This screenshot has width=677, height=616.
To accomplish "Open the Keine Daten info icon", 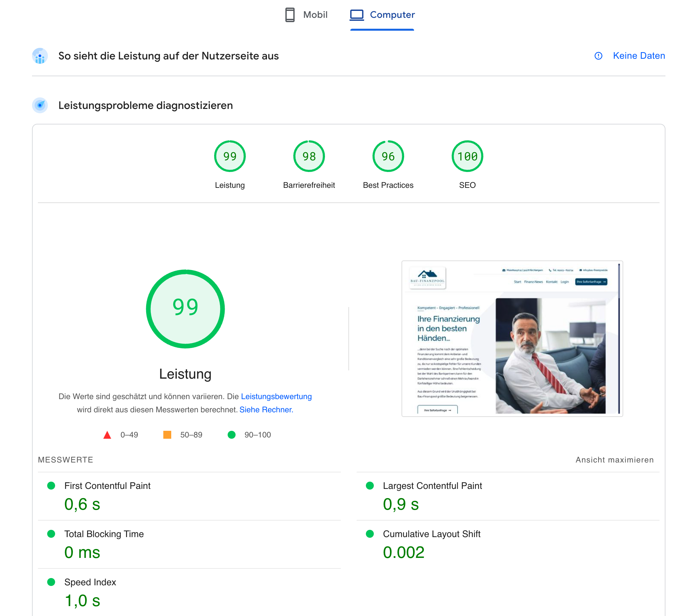I will 598,56.
